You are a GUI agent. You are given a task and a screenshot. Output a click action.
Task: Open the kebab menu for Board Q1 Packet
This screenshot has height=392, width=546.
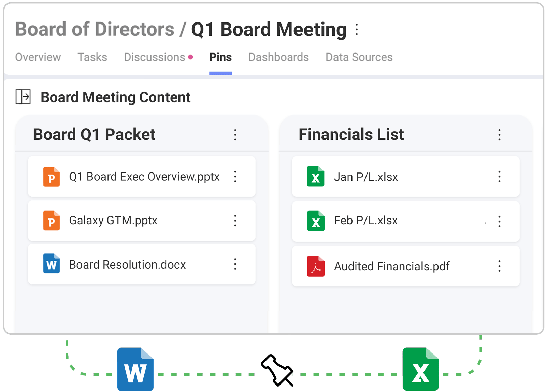235,135
